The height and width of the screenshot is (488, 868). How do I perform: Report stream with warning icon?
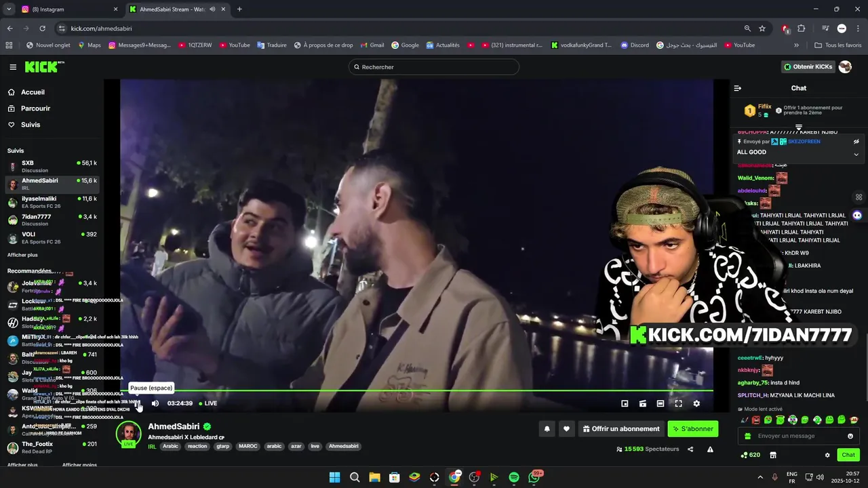tap(710, 449)
